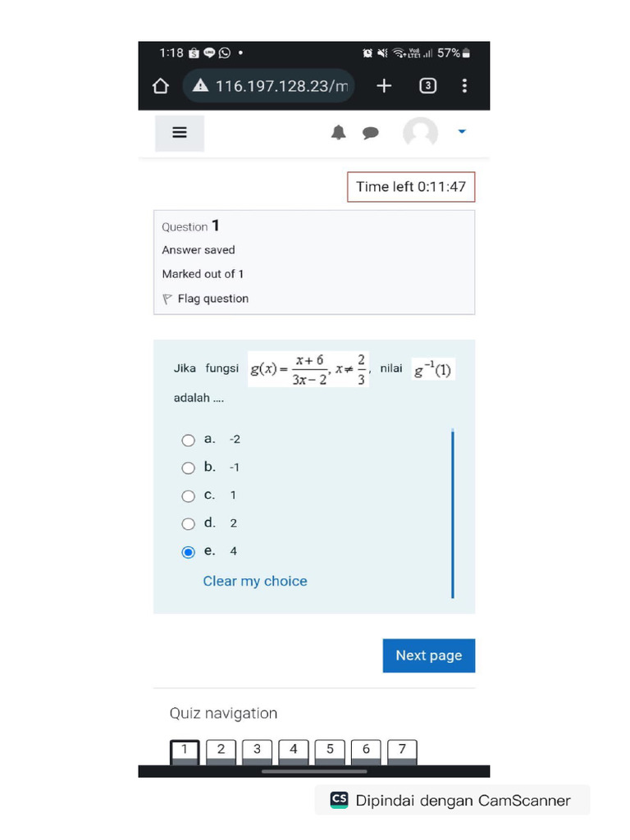Click the Next page button
630x840 pixels.
(x=428, y=655)
